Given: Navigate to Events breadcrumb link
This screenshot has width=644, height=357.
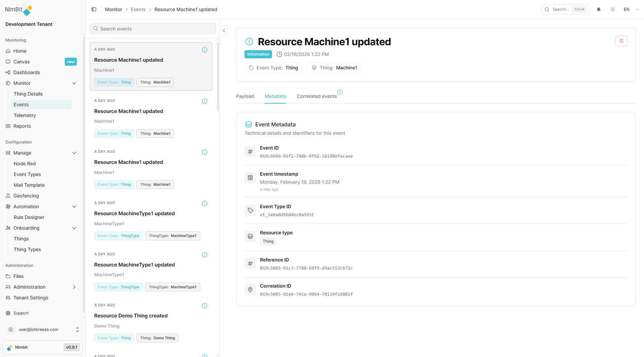Looking at the screenshot, I should point(138,9).
